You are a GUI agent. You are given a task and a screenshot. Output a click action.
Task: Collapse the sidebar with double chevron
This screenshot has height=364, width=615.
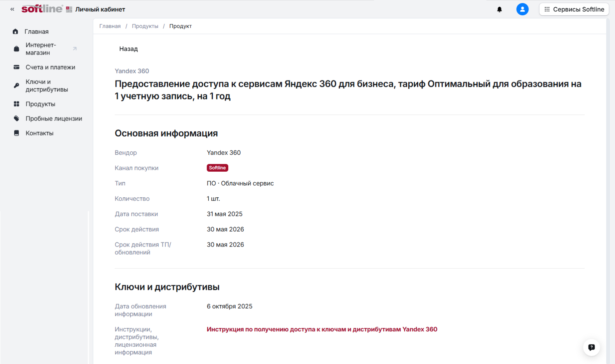click(x=12, y=9)
